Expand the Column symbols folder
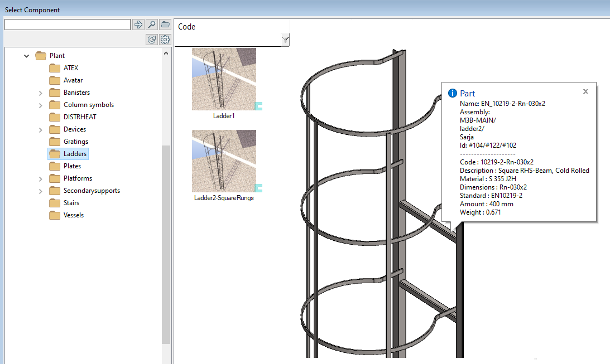Image resolution: width=610 pixels, height=364 pixels. 40,105
